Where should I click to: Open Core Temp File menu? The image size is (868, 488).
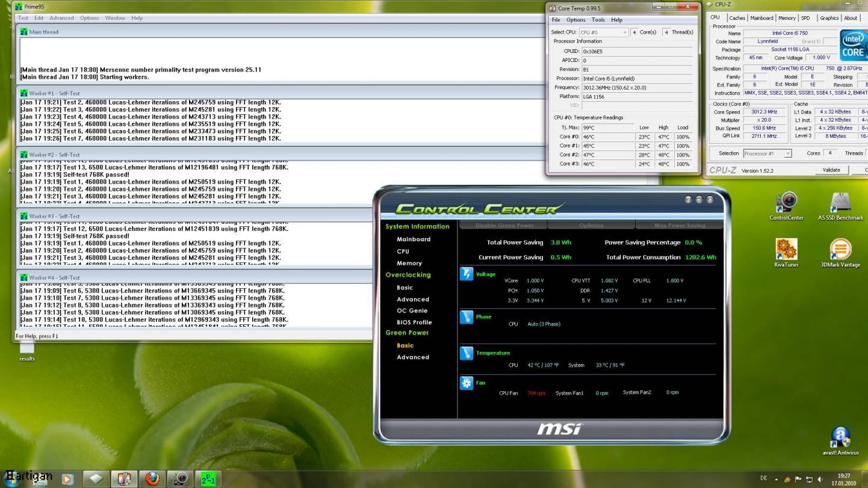pyautogui.click(x=556, y=20)
